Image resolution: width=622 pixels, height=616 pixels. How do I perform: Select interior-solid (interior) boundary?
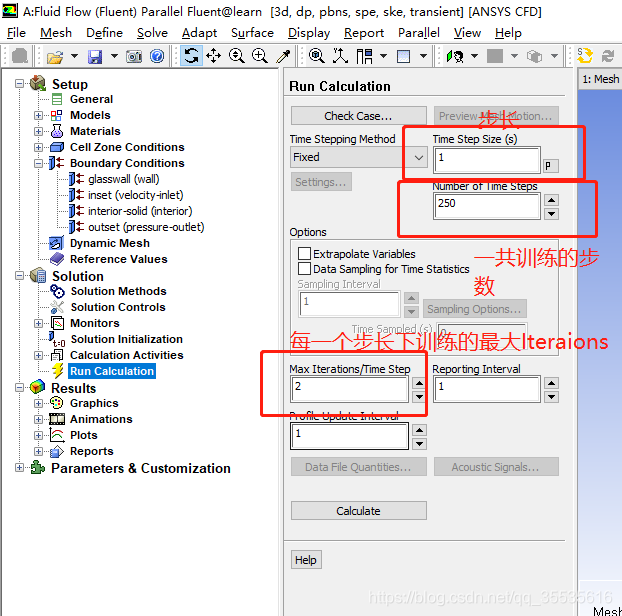click(140, 211)
